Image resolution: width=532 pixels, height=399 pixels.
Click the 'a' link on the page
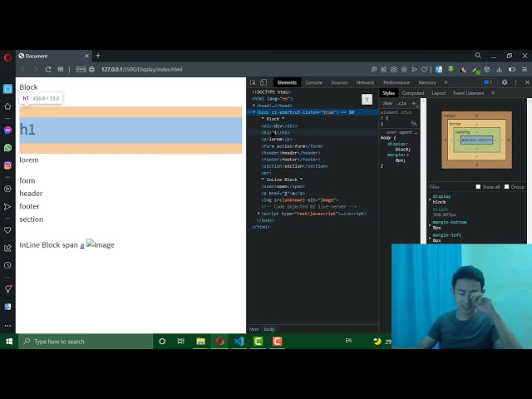coord(82,245)
